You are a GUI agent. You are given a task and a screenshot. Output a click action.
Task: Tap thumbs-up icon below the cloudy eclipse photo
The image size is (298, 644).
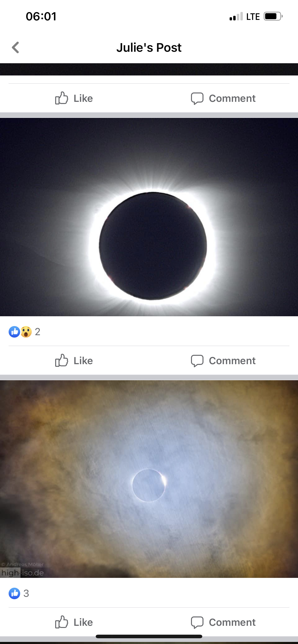62,622
